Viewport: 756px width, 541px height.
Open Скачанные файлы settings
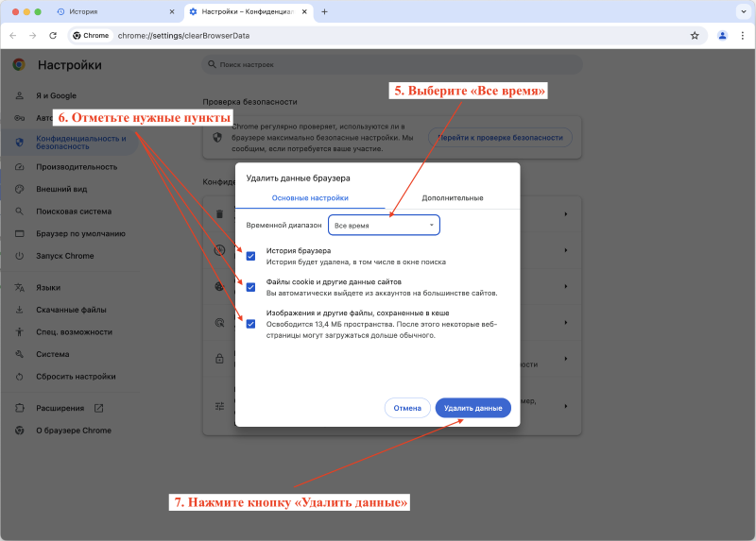(72, 310)
